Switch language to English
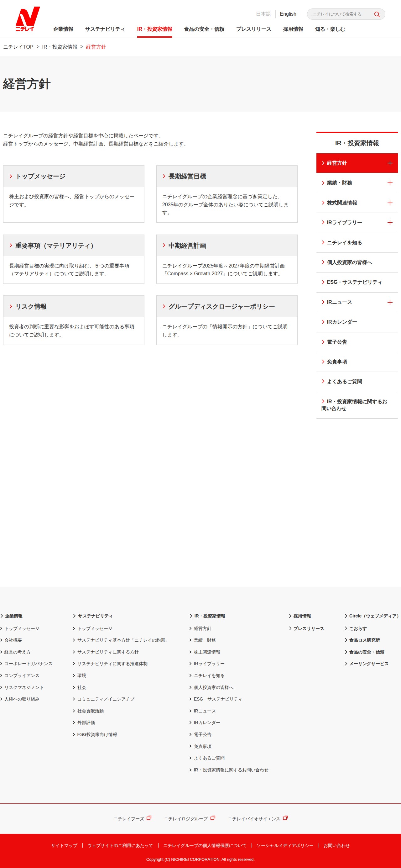 [x=288, y=14]
